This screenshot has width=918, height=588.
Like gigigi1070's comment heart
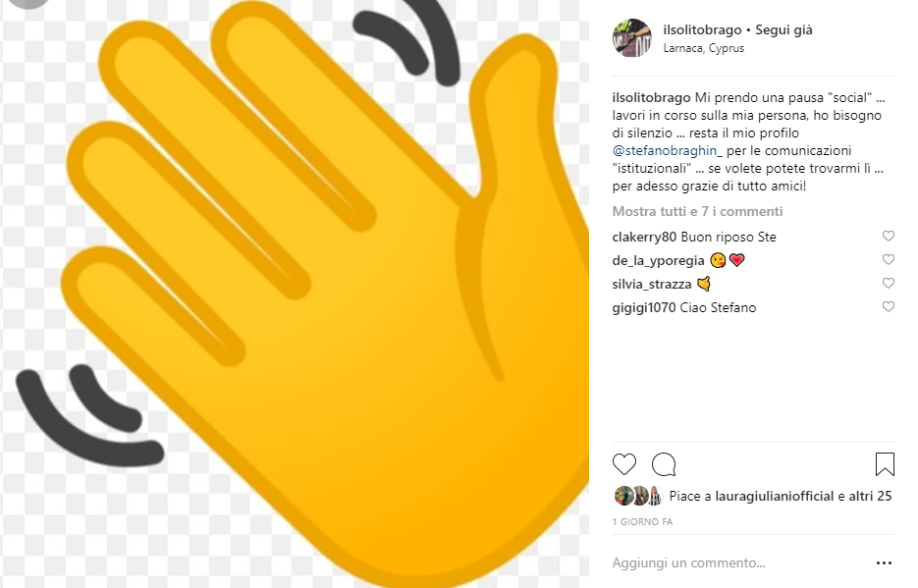(889, 306)
